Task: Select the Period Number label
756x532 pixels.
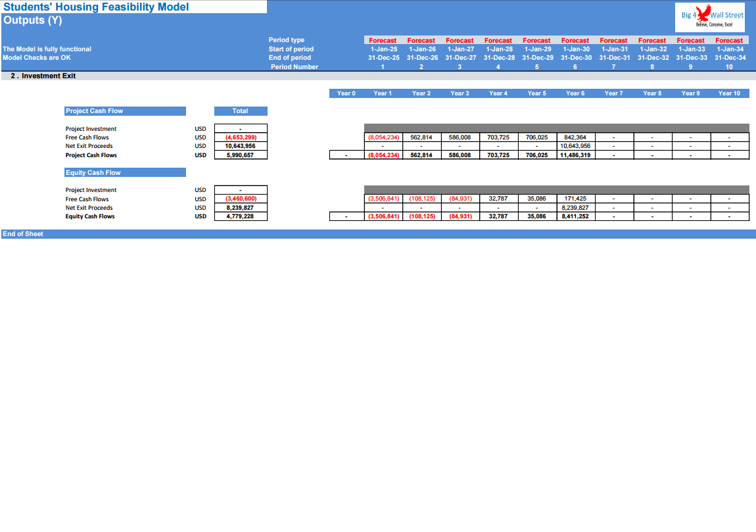Action: pyautogui.click(x=294, y=66)
